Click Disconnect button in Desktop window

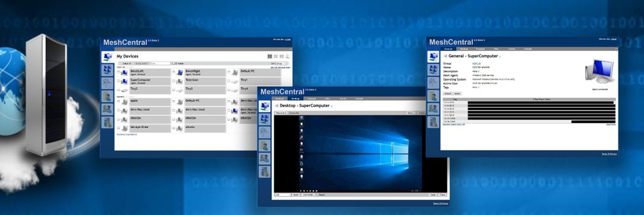[x=281, y=113]
